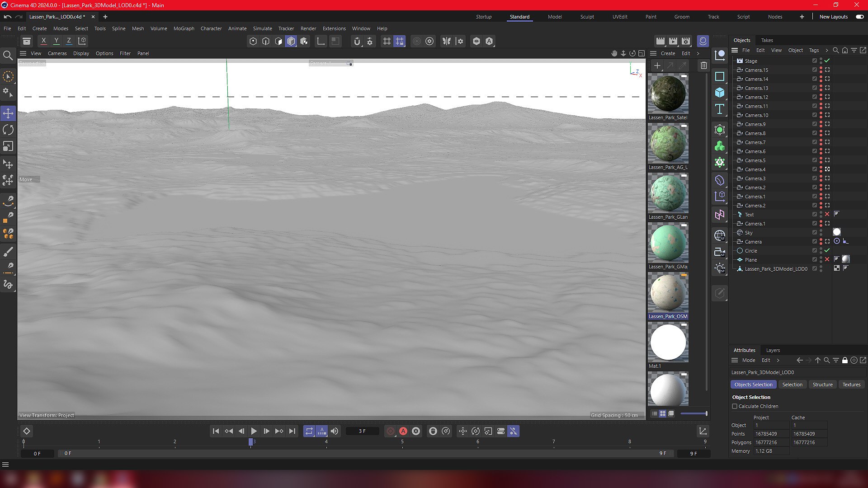Open the MoGraph menu
This screenshot has width=868, height=488.
coord(184,28)
